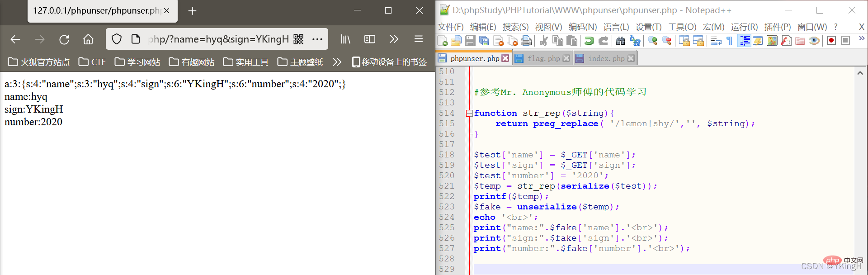Switch to the flag.php tab
The height and width of the screenshot is (275, 868).
pos(543,58)
